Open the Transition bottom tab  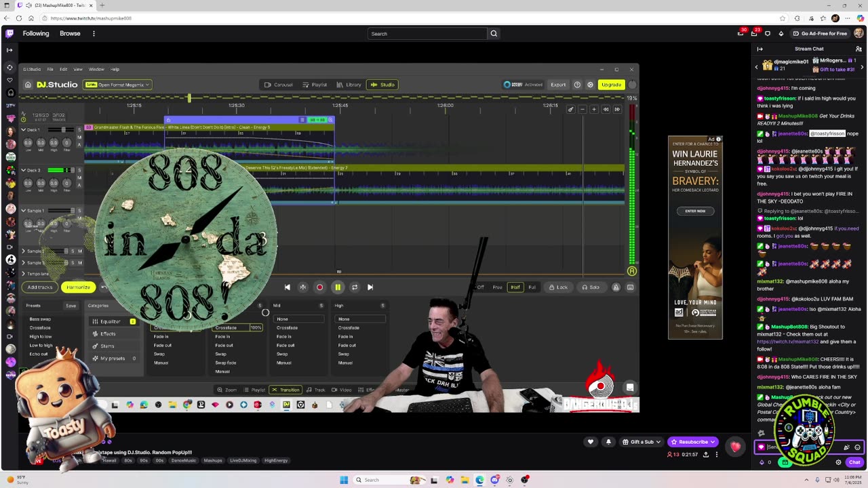285,390
